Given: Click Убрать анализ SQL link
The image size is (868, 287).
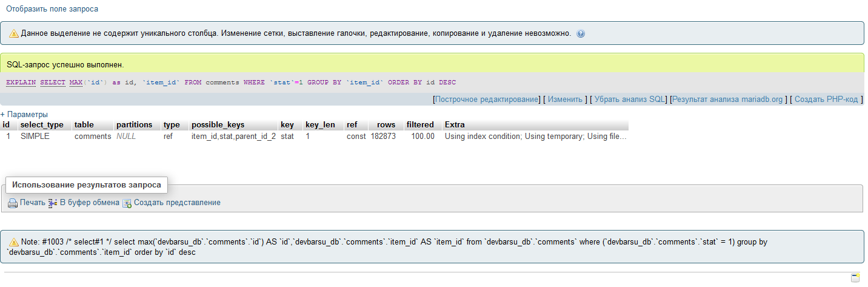Looking at the screenshot, I should pyautogui.click(x=630, y=99).
